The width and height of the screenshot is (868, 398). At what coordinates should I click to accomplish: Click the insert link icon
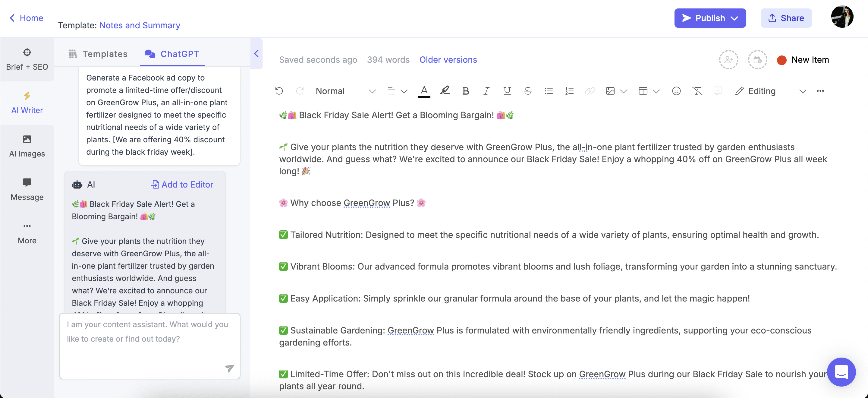tap(590, 91)
